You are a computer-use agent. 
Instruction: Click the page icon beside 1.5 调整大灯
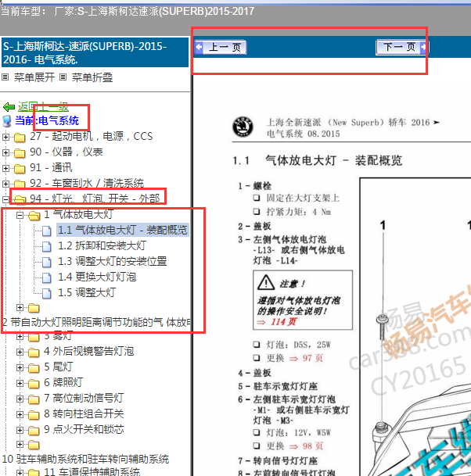click(x=46, y=293)
